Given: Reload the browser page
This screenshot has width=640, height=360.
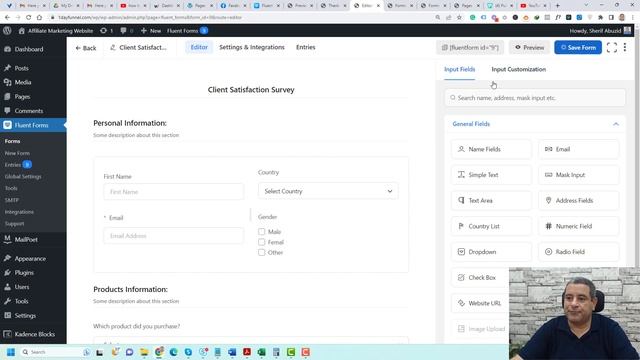Looking at the screenshot, I should tap(28, 18).
